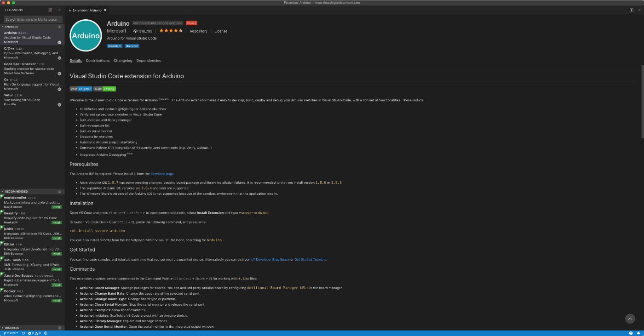Click the enabled extensions count badge
The image size is (644, 336).
(x=59, y=27)
